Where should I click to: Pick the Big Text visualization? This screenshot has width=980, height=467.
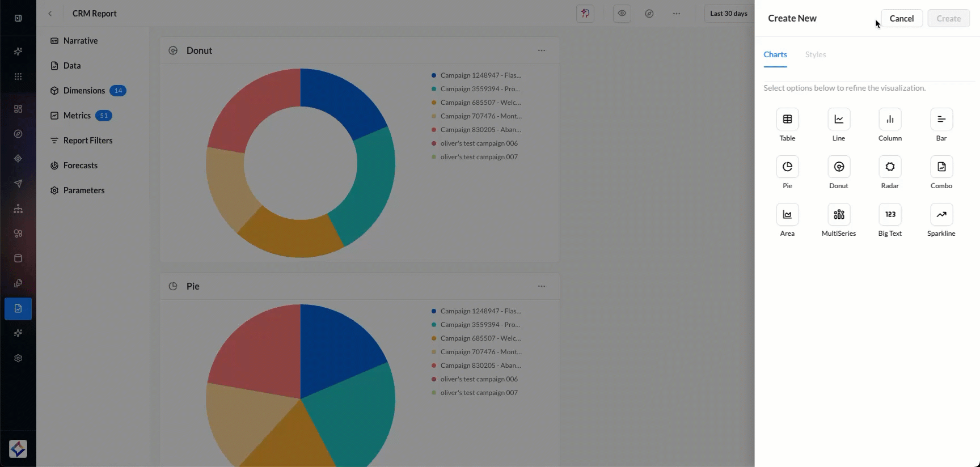tap(890, 215)
